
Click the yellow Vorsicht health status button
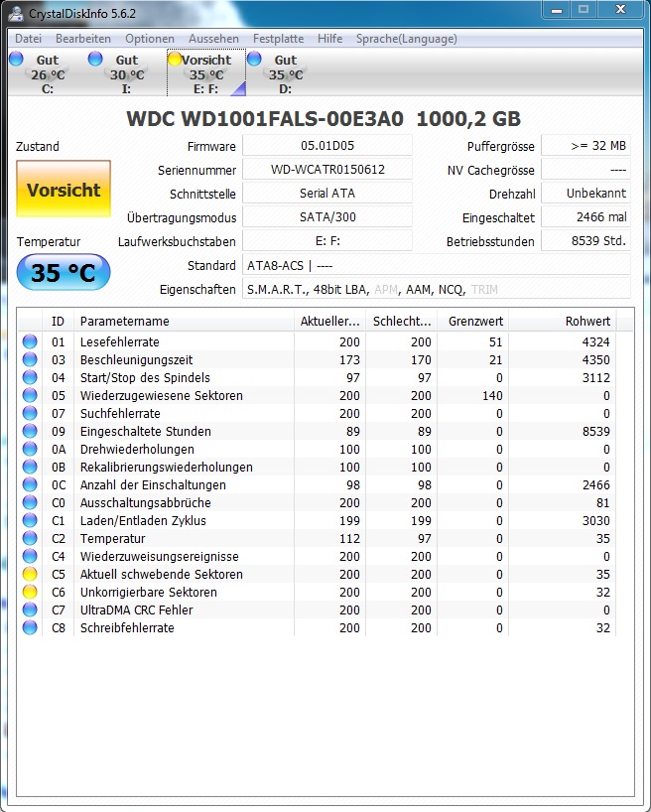[x=64, y=189]
